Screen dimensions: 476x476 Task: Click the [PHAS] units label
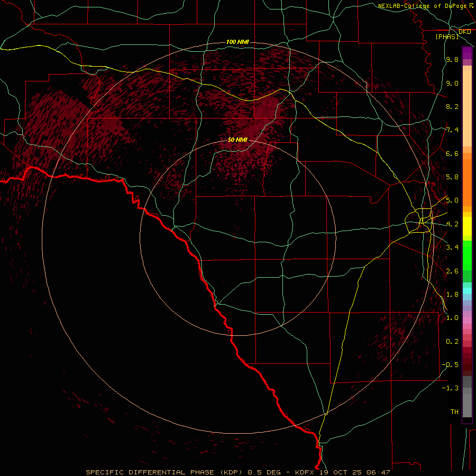(447, 36)
